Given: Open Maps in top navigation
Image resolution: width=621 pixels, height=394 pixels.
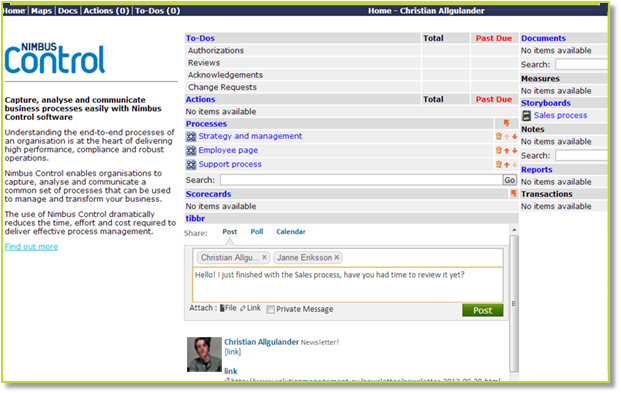Looking at the screenshot, I should click(42, 11).
